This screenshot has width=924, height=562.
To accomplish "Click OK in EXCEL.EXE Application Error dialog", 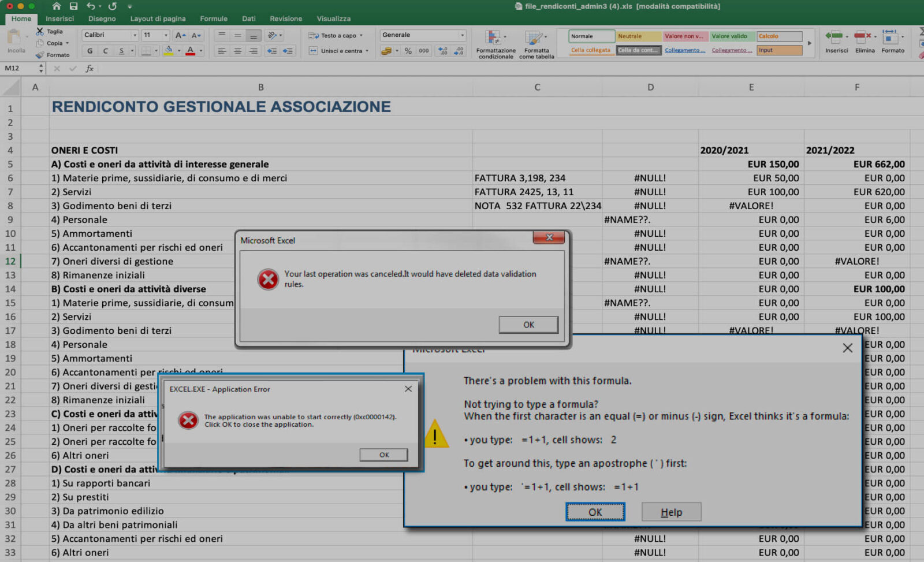I will pos(384,455).
